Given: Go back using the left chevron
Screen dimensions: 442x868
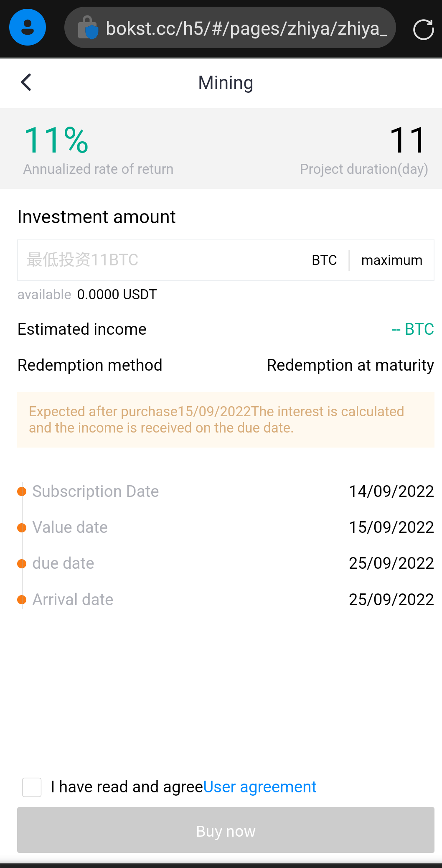Looking at the screenshot, I should coord(26,82).
